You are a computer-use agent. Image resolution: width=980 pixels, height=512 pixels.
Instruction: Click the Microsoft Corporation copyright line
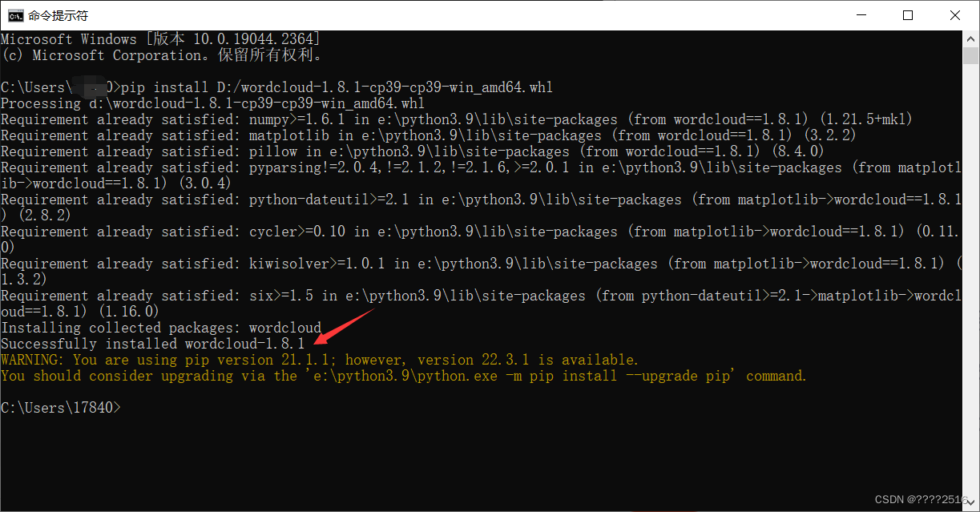(162, 55)
